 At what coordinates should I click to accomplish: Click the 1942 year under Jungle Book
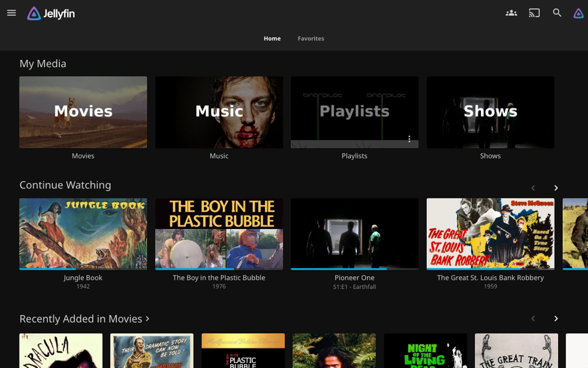pos(83,287)
